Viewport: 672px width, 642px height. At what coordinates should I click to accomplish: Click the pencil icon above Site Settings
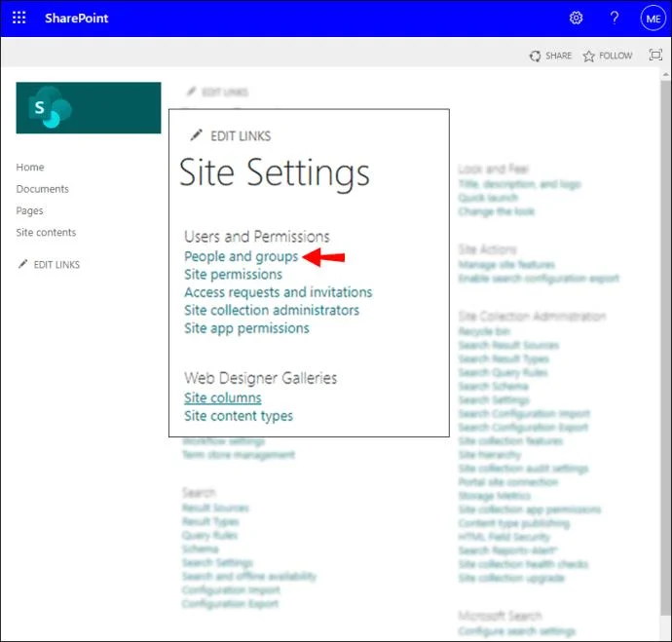click(x=196, y=135)
